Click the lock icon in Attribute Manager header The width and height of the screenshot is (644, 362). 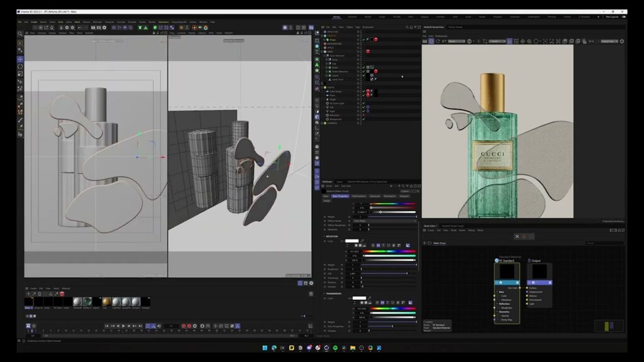[x=412, y=186]
